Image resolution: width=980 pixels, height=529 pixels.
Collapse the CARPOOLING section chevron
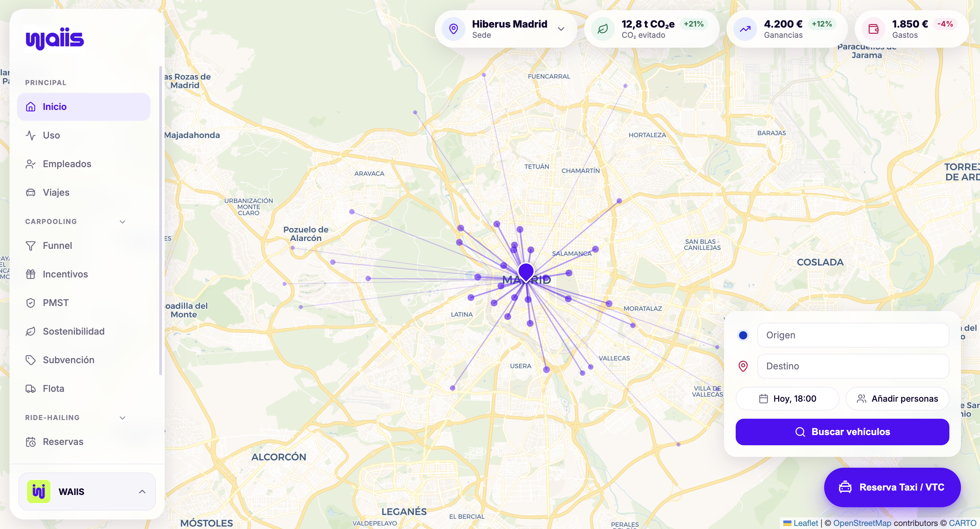122,222
